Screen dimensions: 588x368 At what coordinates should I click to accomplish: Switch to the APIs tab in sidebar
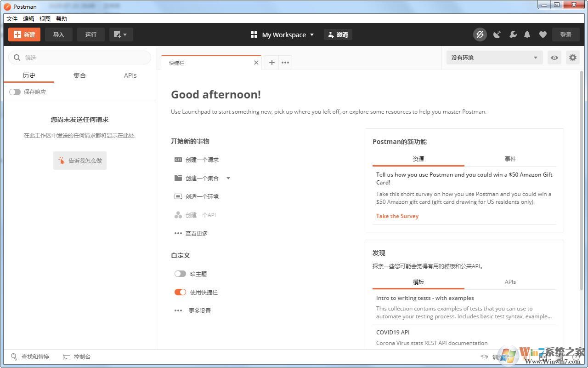tap(130, 75)
